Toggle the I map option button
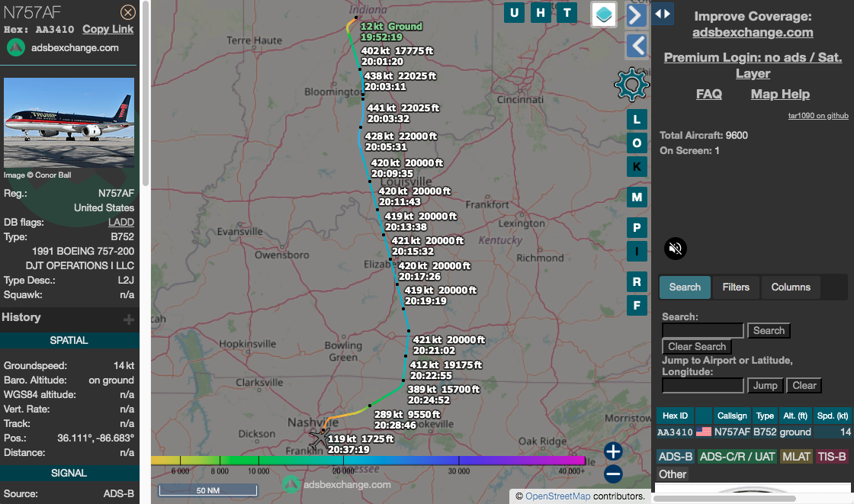Screen dimensions: 854x504 pyautogui.click(x=637, y=251)
